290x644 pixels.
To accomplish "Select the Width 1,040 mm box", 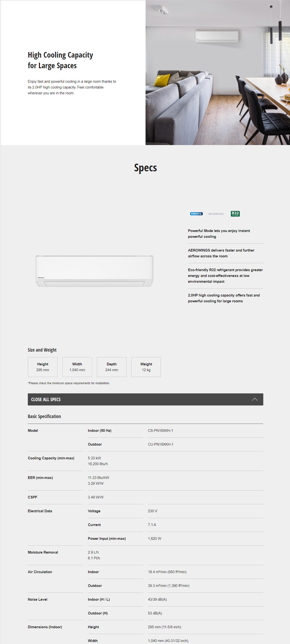I will [77, 367].
